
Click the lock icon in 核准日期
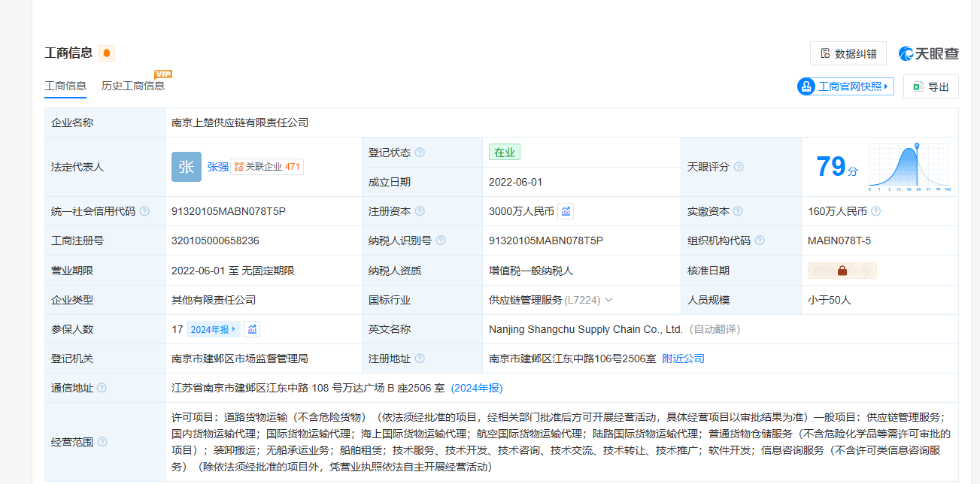click(842, 271)
